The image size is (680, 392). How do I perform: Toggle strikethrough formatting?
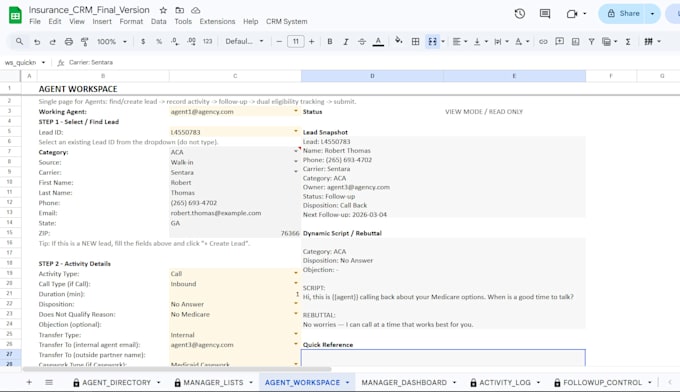[362, 42]
